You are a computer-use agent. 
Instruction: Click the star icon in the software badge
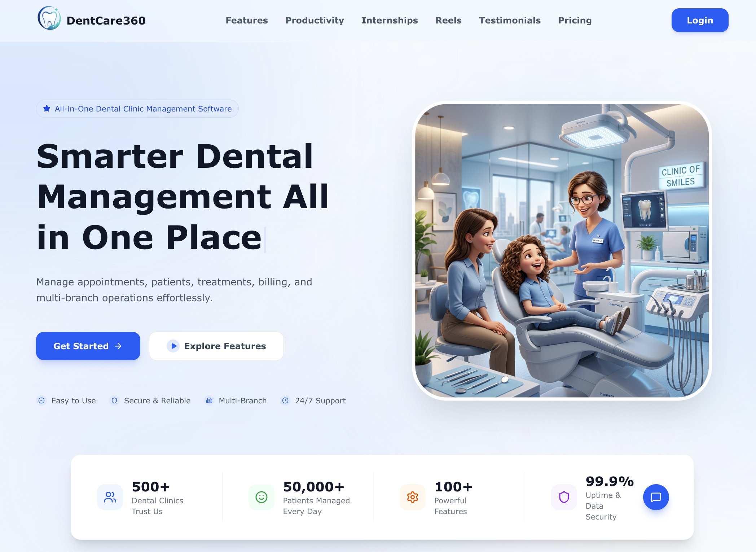(47, 109)
